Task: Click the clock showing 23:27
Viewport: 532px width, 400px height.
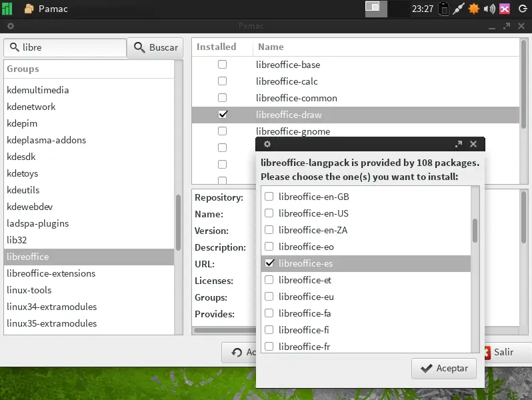Action: pos(423,9)
